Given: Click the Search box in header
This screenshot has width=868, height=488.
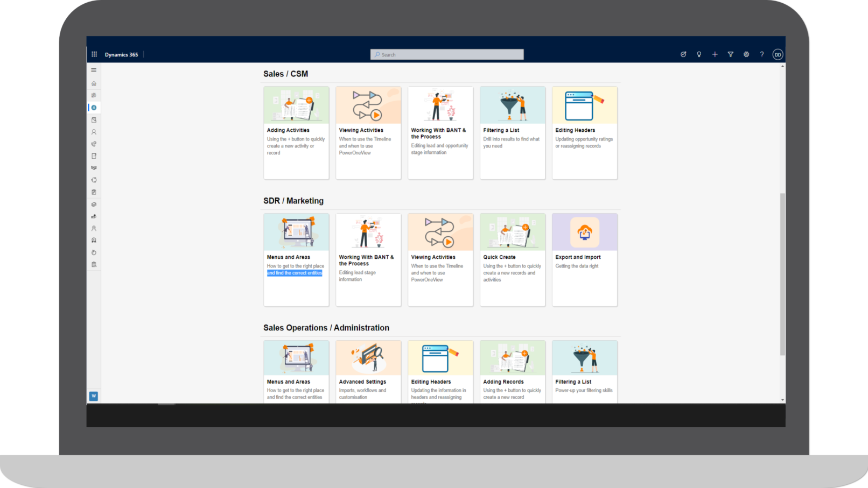Looking at the screenshot, I should pos(447,54).
